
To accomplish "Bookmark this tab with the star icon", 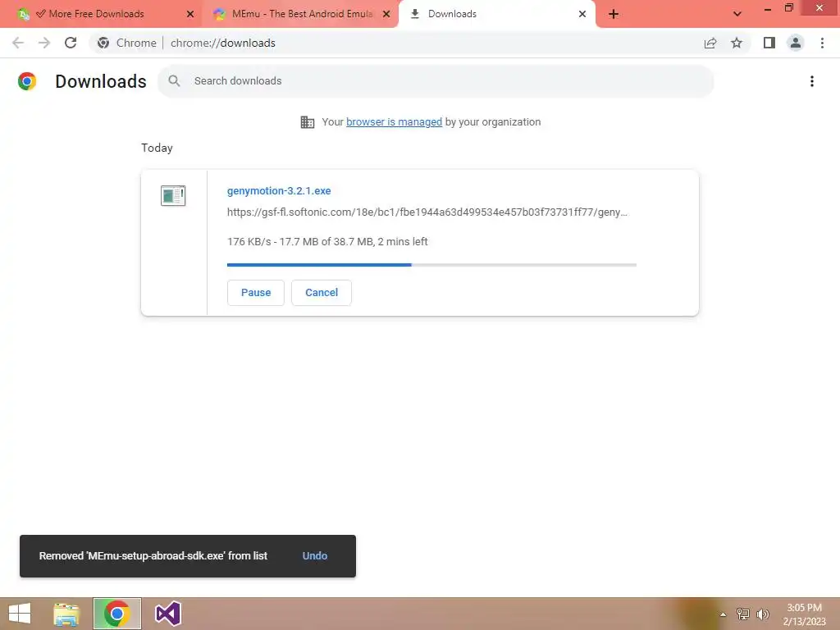I will click(737, 43).
